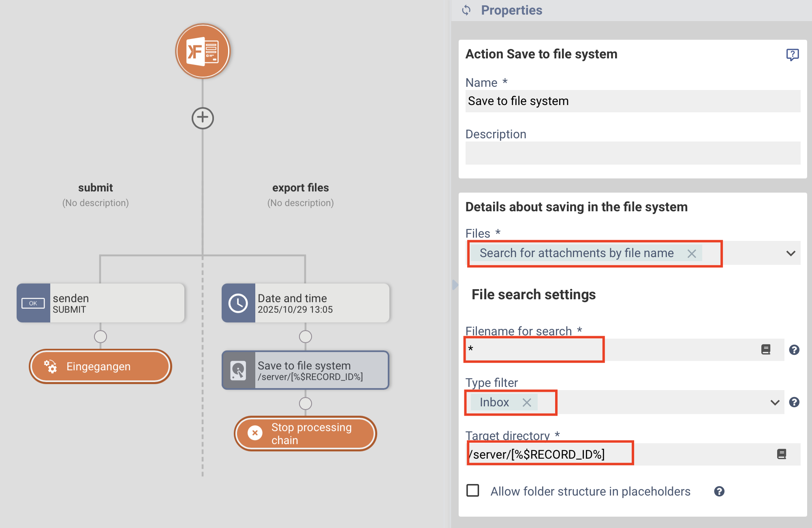812x528 pixels.
Task: Open placeholder book icon for Filename search
Action: [765, 350]
